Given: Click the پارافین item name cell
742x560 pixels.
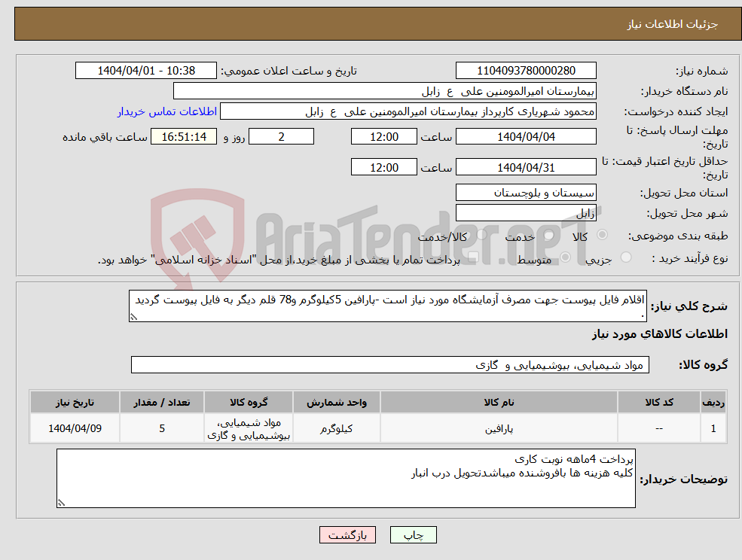Looking at the screenshot, I should 499,428.
